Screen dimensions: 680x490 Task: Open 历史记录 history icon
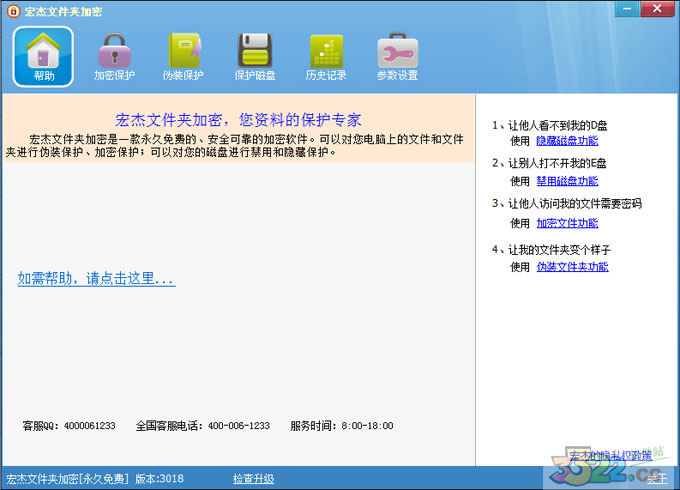click(x=326, y=57)
